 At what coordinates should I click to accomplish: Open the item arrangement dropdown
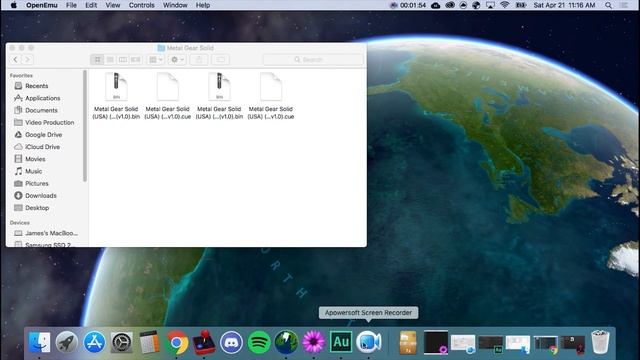pos(156,60)
